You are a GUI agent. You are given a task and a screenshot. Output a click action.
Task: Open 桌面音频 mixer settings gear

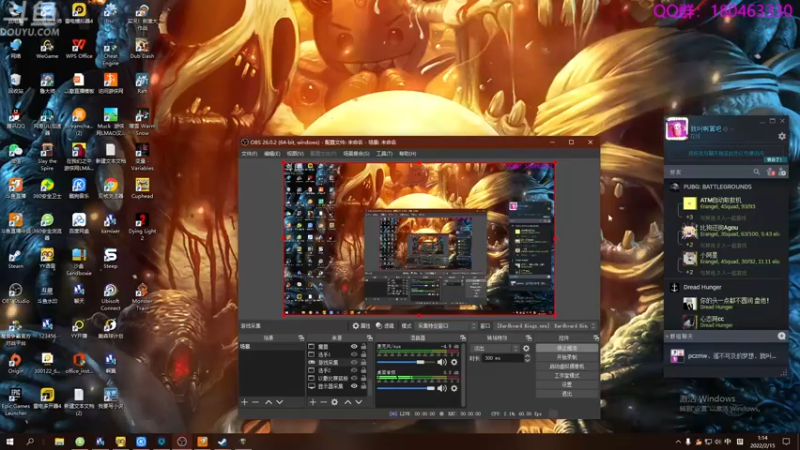pyautogui.click(x=454, y=388)
